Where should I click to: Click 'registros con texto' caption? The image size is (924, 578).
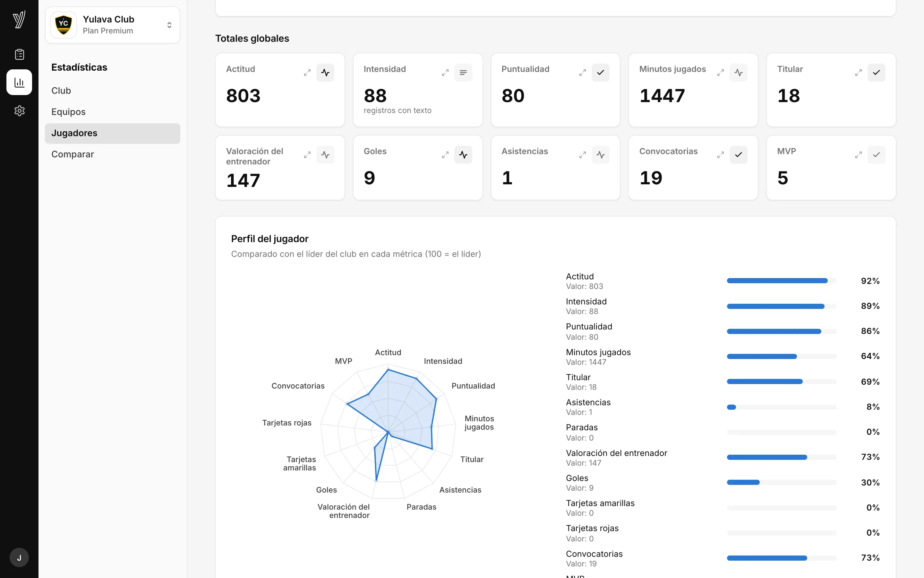coord(398,110)
